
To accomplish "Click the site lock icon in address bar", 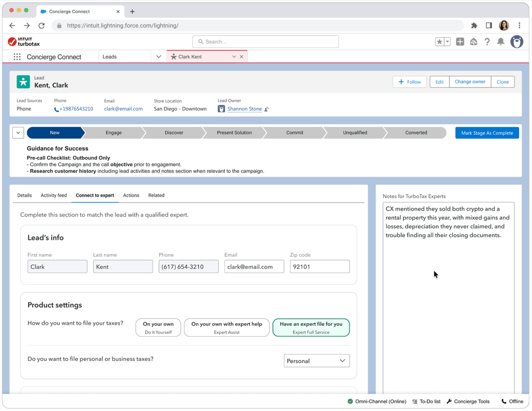I will click(x=60, y=26).
